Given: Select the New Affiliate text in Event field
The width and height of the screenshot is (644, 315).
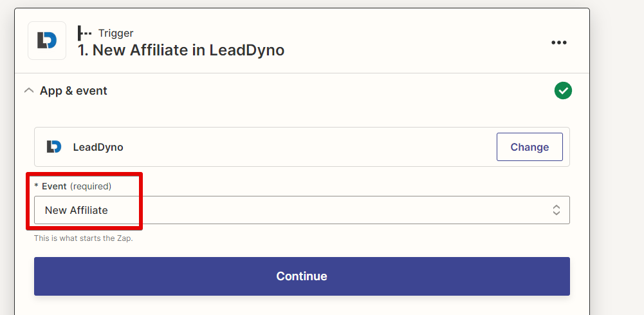Looking at the screenshot, I should tap(77, 210).
